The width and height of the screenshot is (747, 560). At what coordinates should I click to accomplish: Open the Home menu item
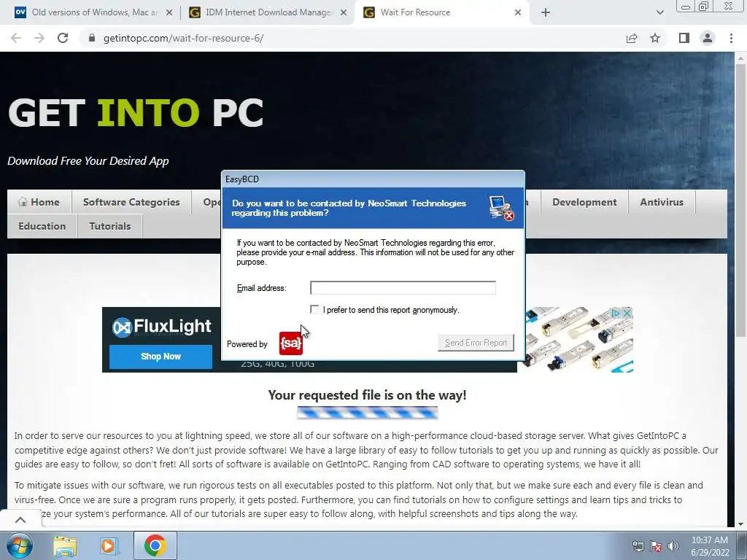(39, 202)
